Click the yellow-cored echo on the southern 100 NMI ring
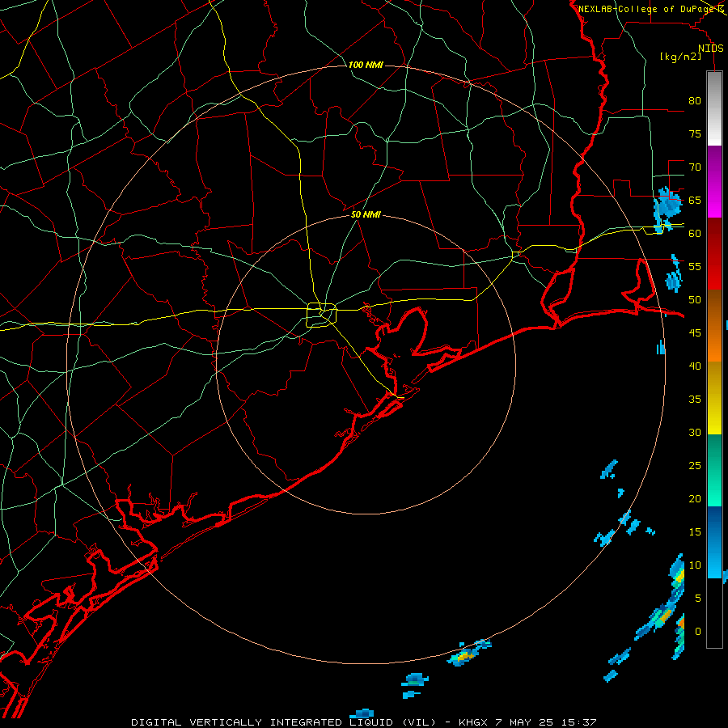This screenshot has width=728, height=728. (x=468, y=653)
